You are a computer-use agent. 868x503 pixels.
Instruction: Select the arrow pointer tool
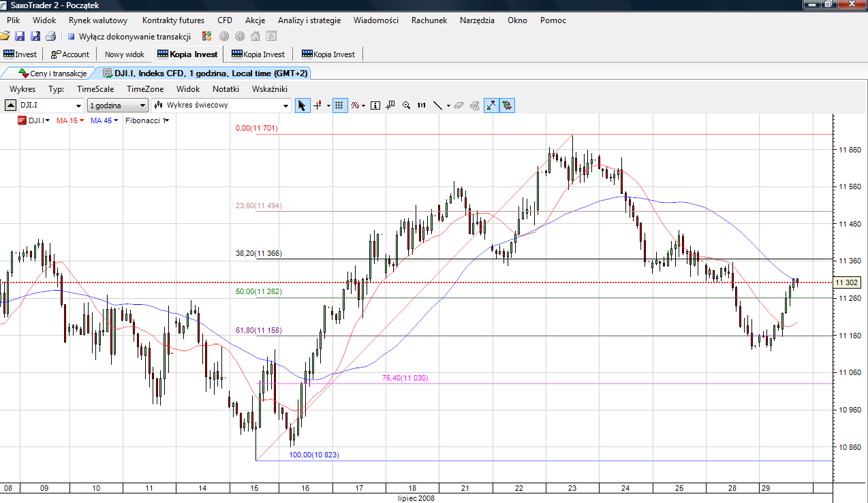[x=303, y=106]
